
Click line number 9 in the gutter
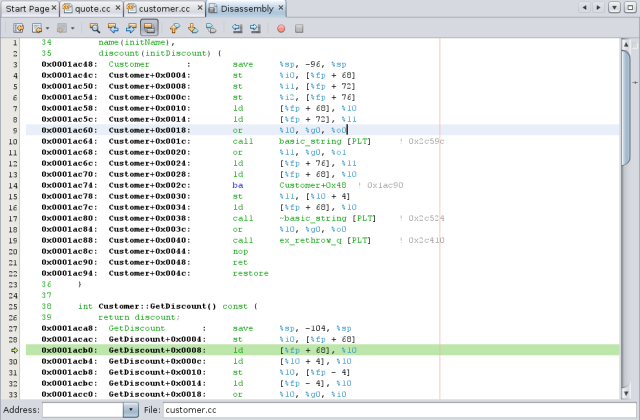(15, 131)
